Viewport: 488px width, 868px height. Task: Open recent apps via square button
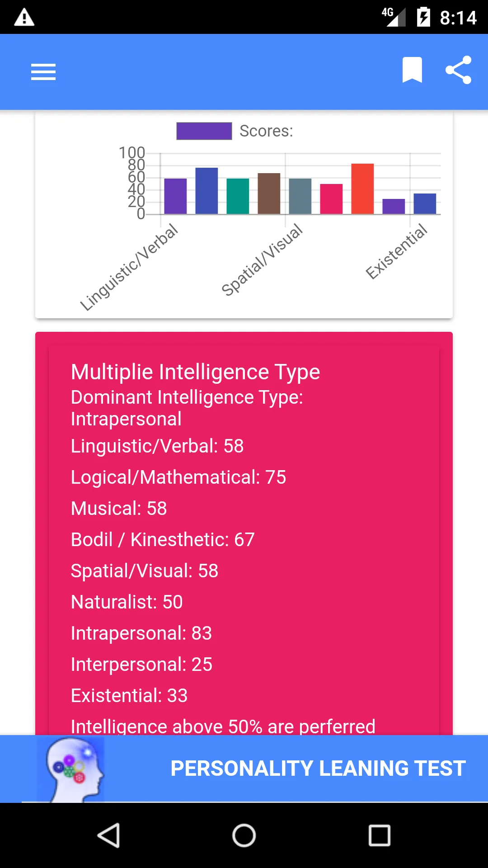(x=380, y=835)
